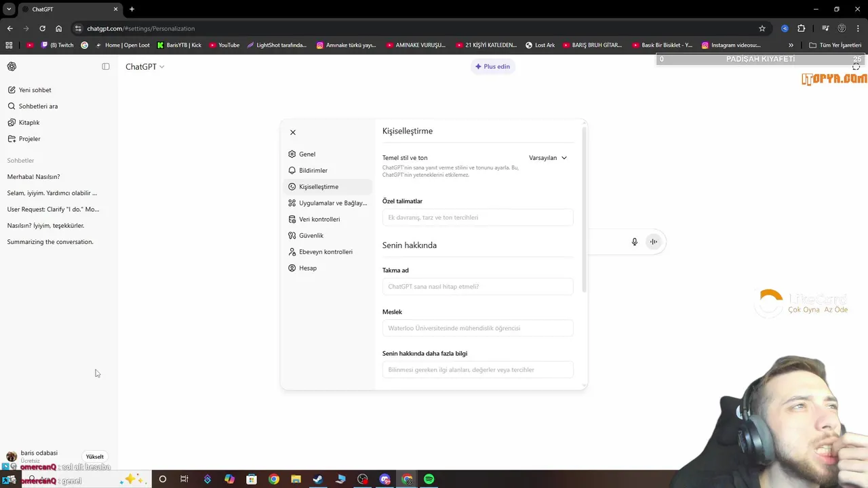Open the YouTube bookmark

(224, 45)
